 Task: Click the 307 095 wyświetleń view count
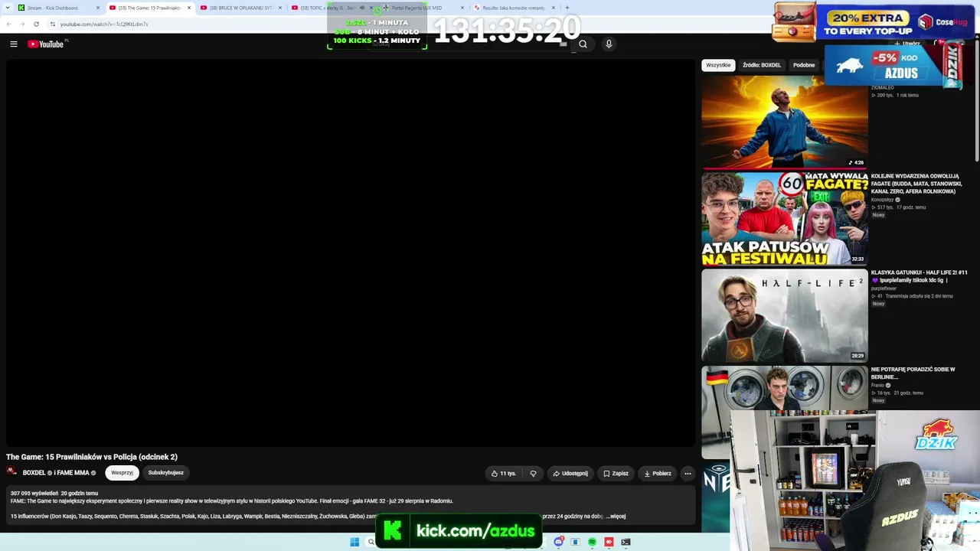[34, 494]
